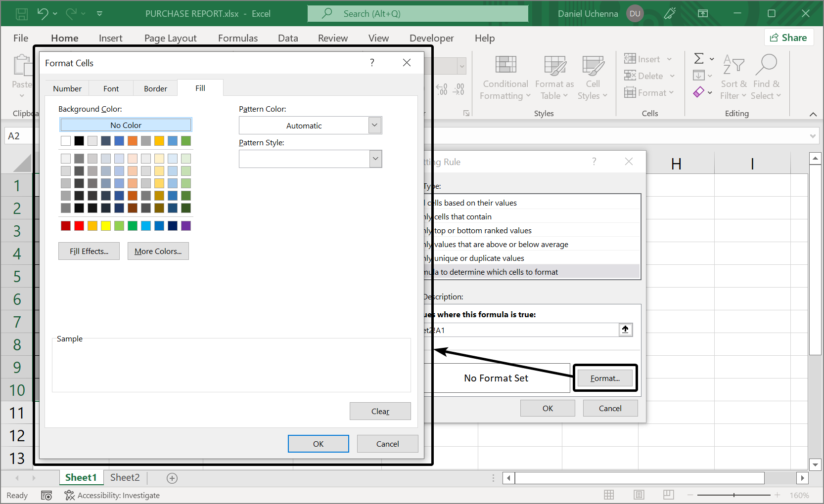This screenshot has height=504, width=824.
Task: Click the Save icon in title bar
Action: tap(22, 14)
